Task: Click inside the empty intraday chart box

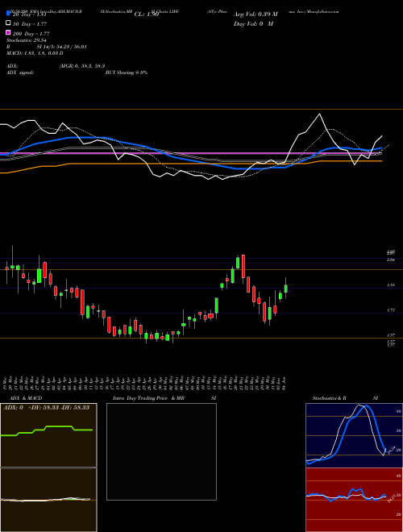Action: [161, 451]
